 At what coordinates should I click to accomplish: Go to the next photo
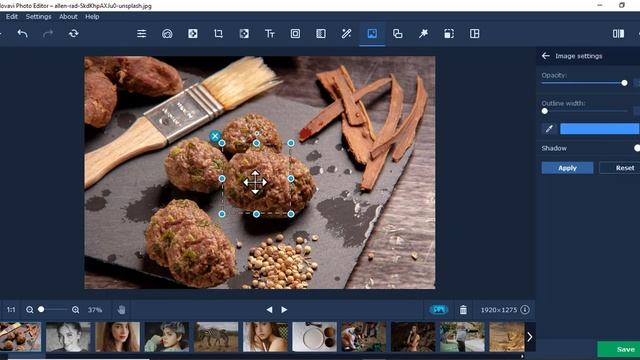click(x=284, y=310)
